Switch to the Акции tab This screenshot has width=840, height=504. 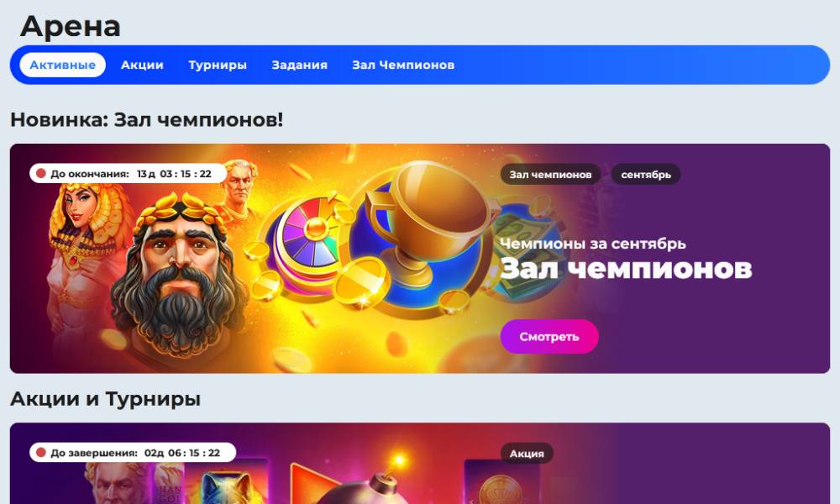click(142, 65)
